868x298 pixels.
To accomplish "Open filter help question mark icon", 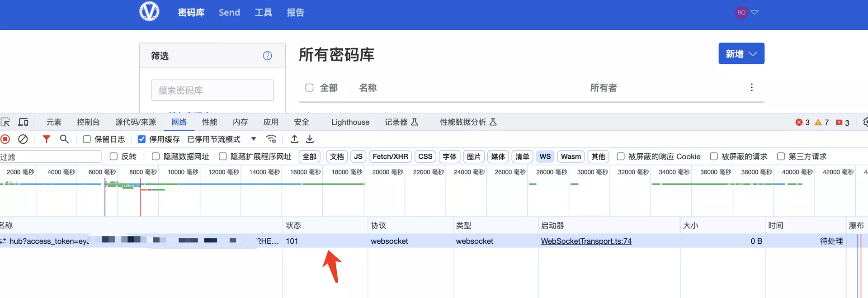I will [x=267, y=56].
